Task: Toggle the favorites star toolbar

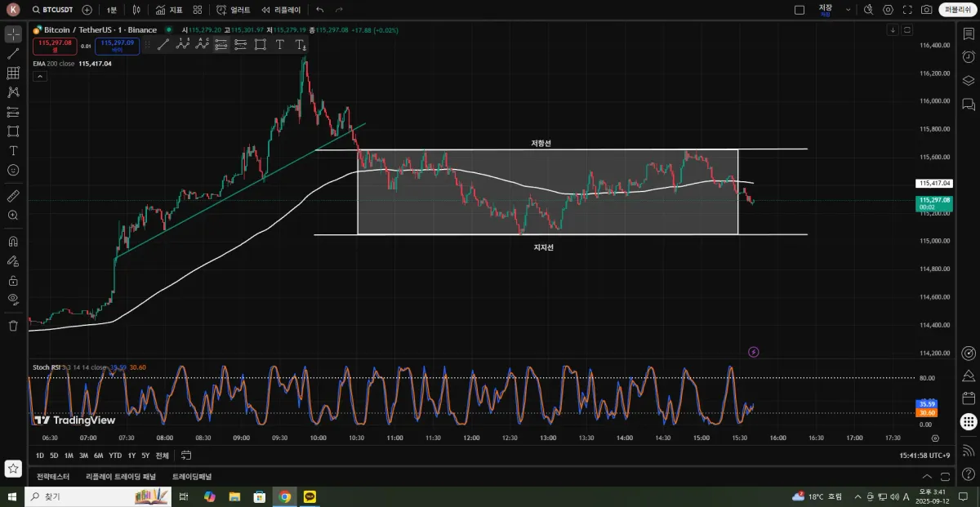Action: click(x=13, y=469)
